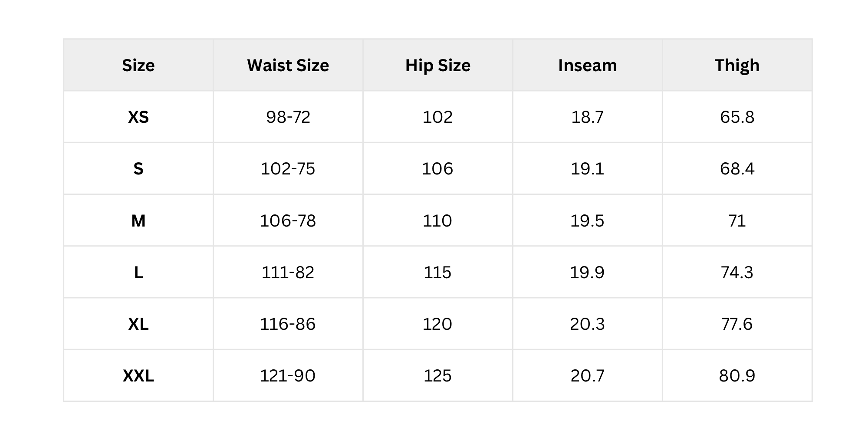This screenshot has width=868, height=434.
Task: Select the XXL size row label
Action: point(138,376)
